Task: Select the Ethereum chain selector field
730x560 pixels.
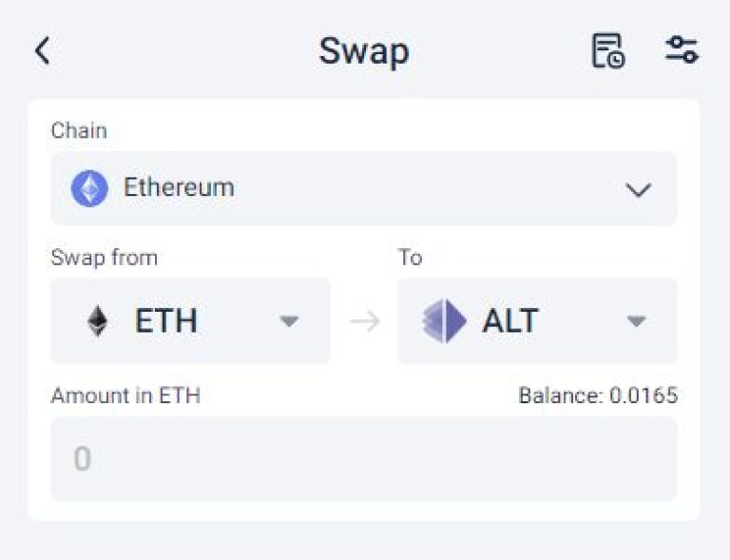Action: tap(364, 188)
